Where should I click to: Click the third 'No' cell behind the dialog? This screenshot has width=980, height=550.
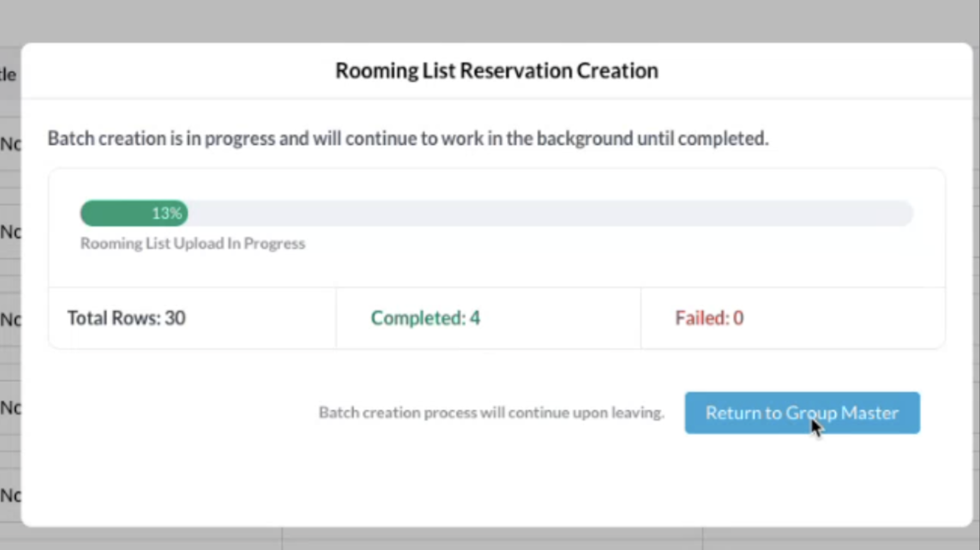point(10,320)
